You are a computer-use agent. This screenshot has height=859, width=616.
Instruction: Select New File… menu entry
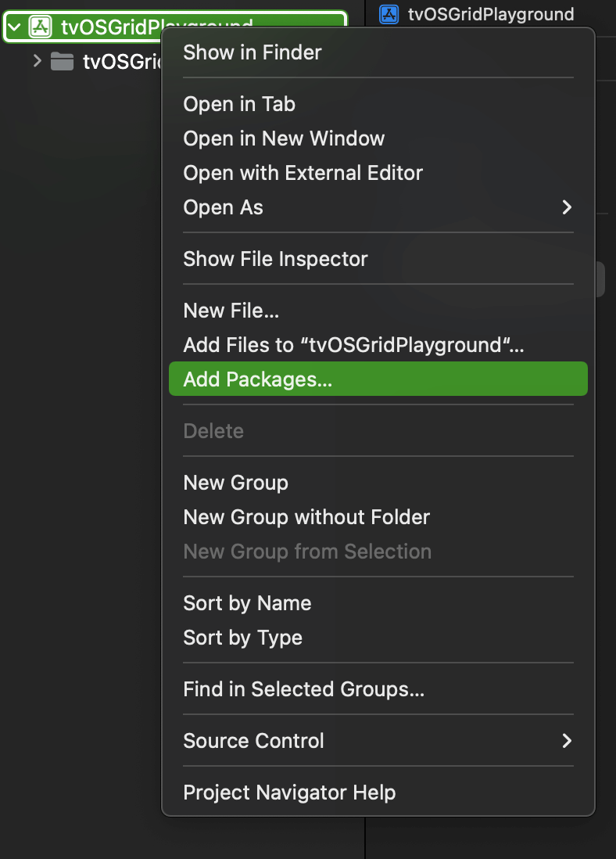(378, 311)
